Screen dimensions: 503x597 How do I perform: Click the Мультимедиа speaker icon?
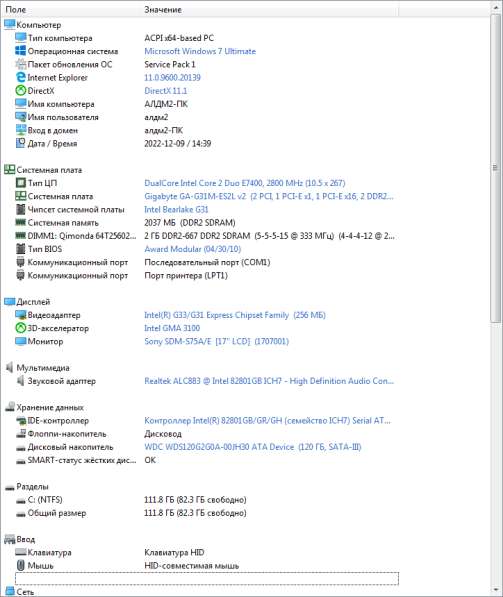tap(9, 367)
